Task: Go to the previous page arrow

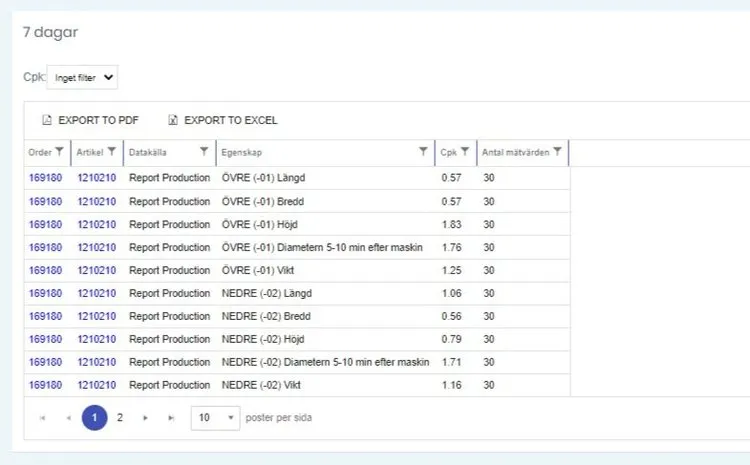Action: coord(68,418)
